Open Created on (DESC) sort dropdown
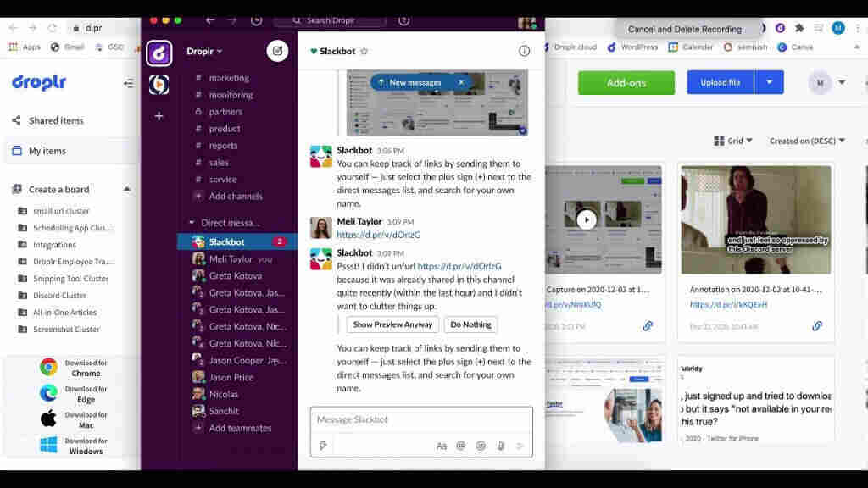Image resolution: width=868 pixels, height=488 pixels. [807, 141]
